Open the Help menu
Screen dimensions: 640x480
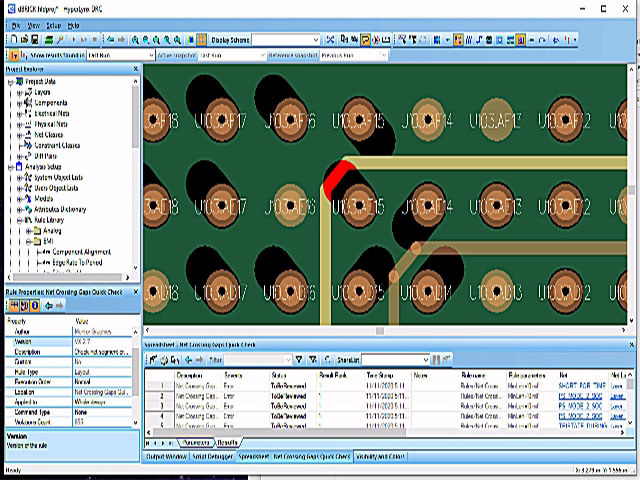[73, 26]
